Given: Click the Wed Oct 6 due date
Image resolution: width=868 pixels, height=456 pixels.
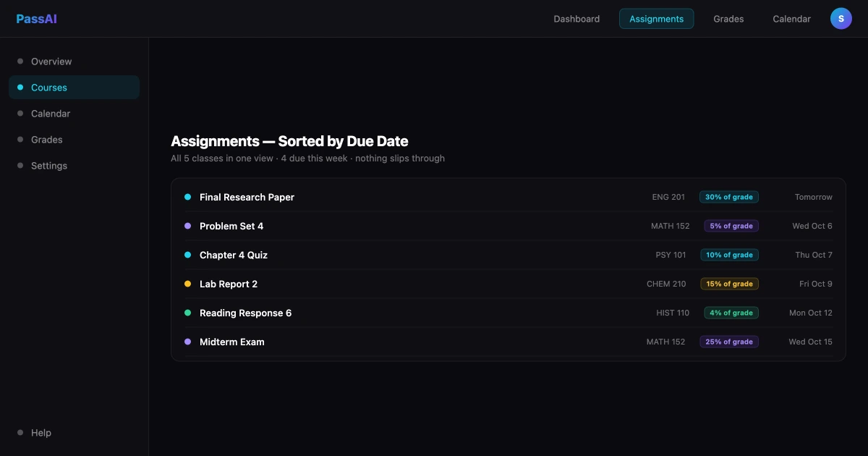Looking at the screenshot, I should (812, 226).
